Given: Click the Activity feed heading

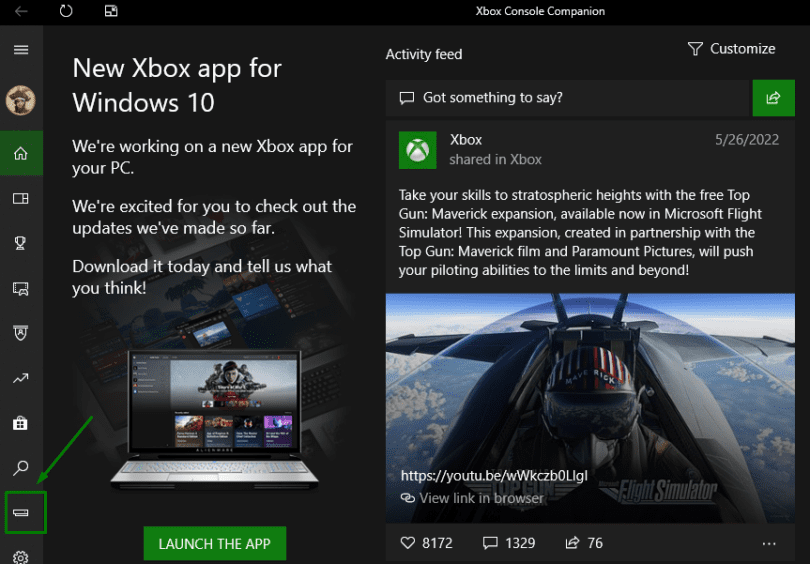Looking at the screenshot, I should [424, 54].
